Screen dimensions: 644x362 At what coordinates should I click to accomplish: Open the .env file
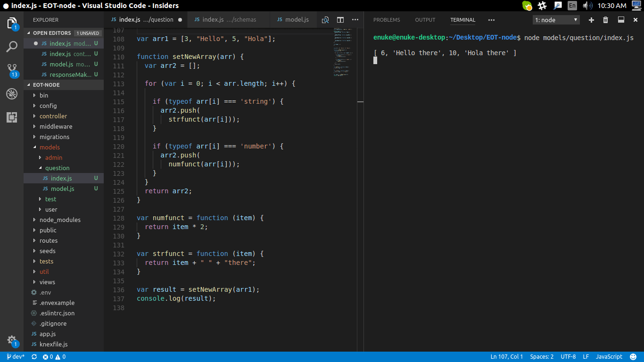(64, 292)
